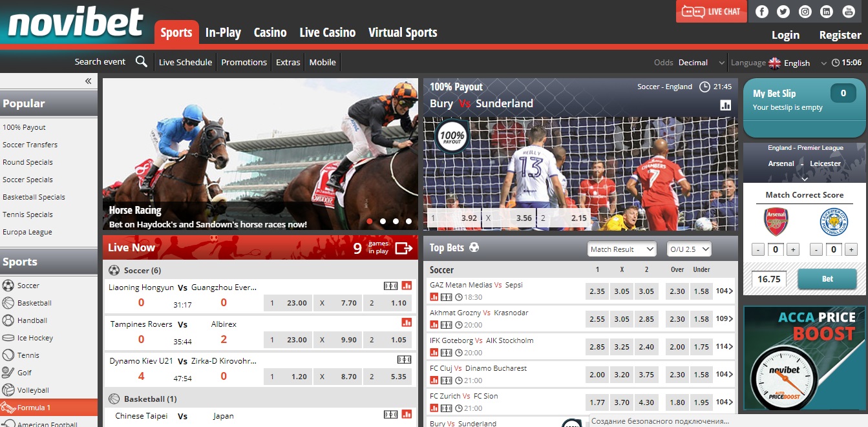Viewport: 868px width, 427px height.
Task: Click the search magnifier icon
Action: coord(142,62)
